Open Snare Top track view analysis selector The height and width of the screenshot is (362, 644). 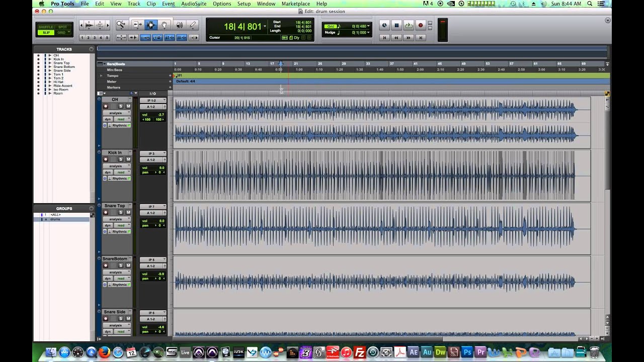click(x=117, y=219)
